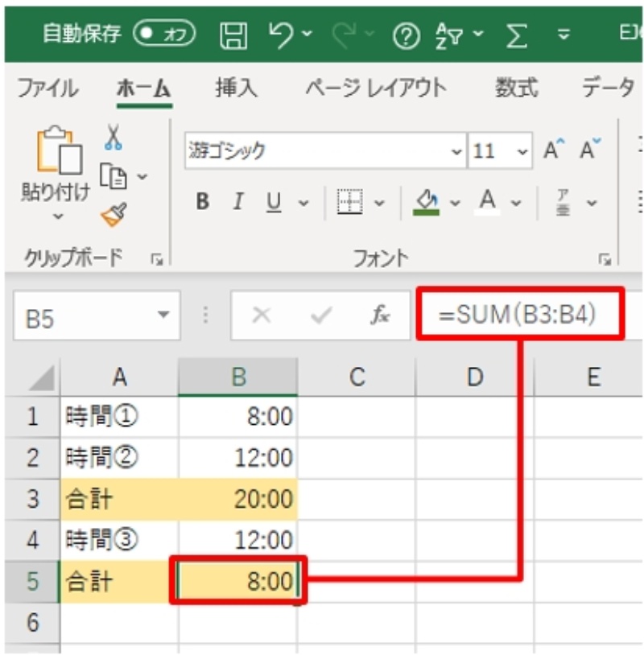Click the Cut scissors icon

(x=114, y=138)
